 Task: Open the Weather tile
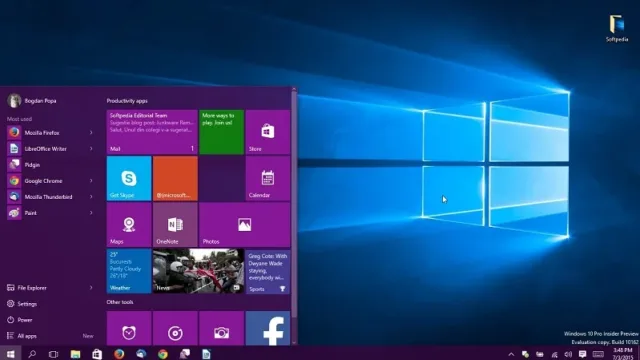pyautogui.click(x=129, y=271)
